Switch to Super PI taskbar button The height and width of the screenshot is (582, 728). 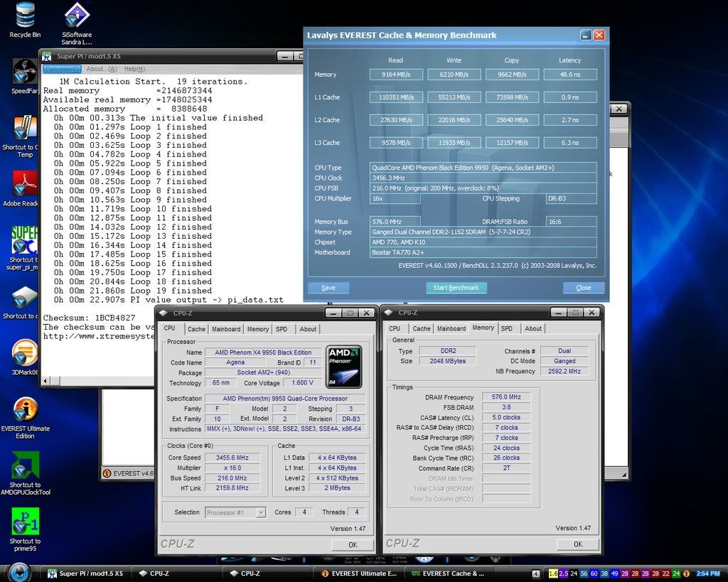click(x=86, y=573)
